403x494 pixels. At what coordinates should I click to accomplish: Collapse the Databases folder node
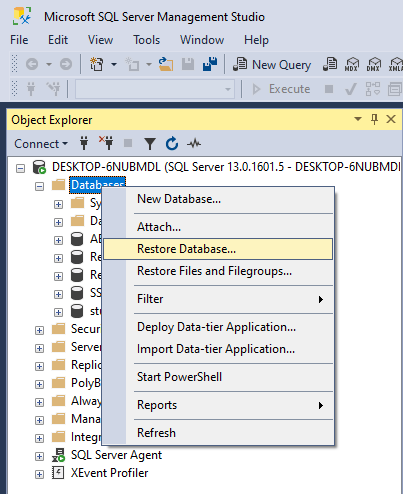pyautogui.click(x=39, y=186)
